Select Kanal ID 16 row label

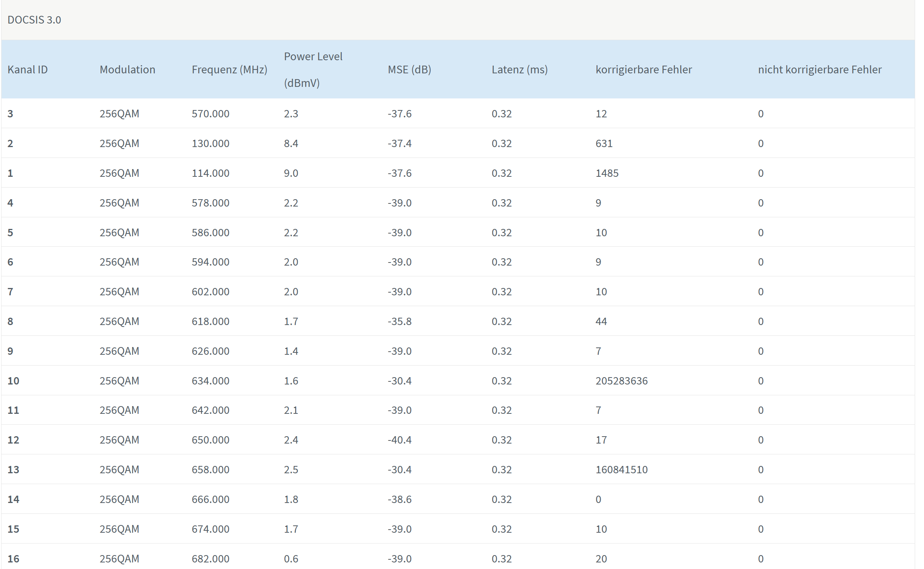[x=14, y=559]
